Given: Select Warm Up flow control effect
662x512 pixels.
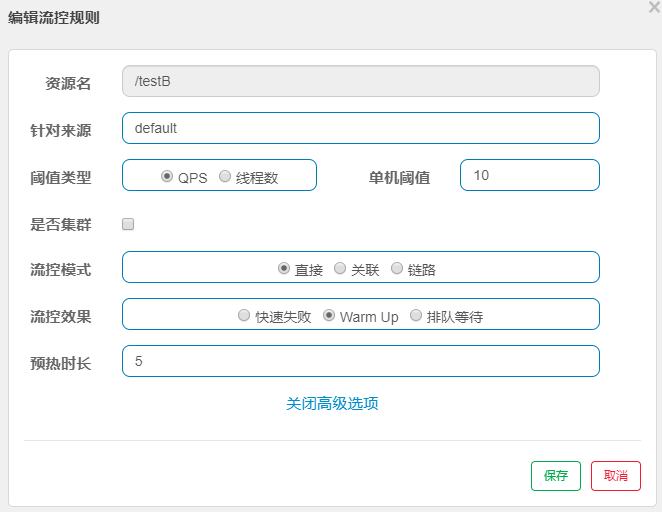Looking at the screenshot, I should pyautogui.click(x=329, y=316).
